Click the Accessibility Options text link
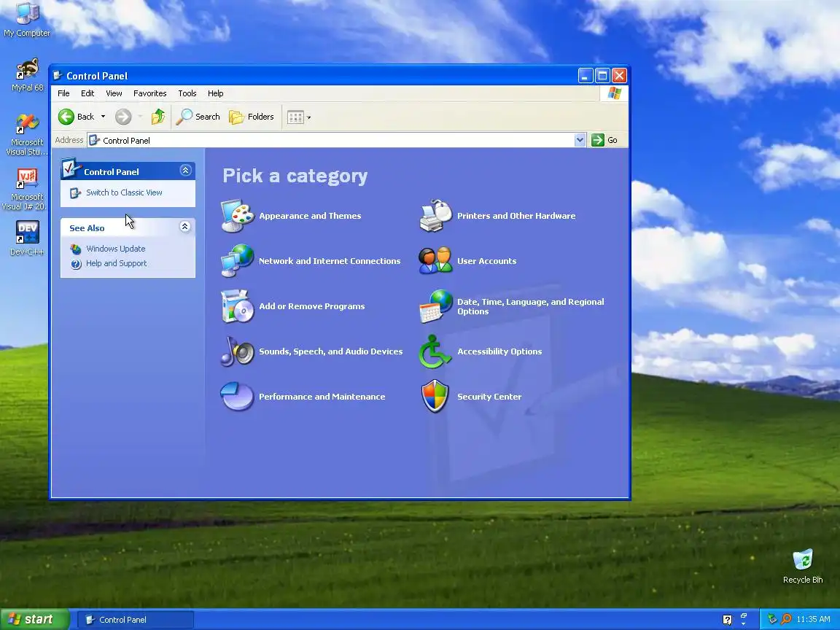The height and width of the screenshot is (630, 840). 499,351
